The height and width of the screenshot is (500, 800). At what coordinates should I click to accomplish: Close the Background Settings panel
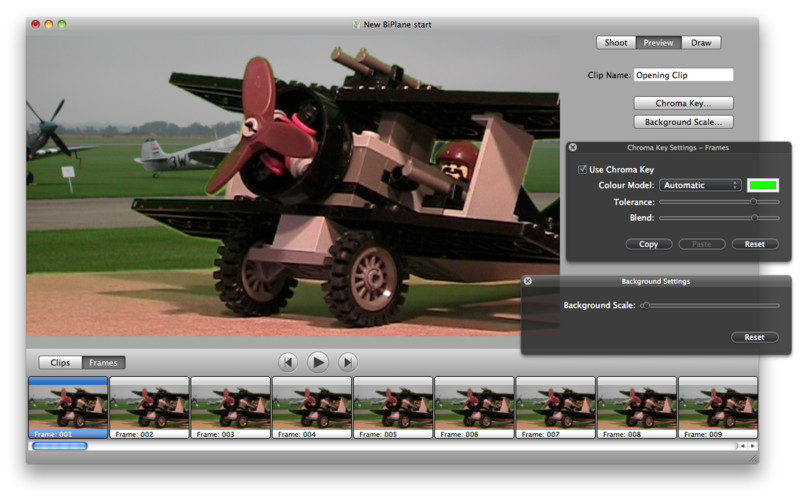click(x=528, y=281)
